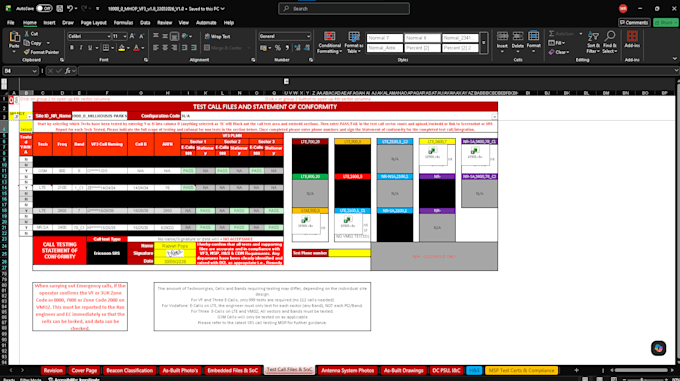Switch to the Cover Page sheet tab
The image size is (680, 381).
coord(84,371)
